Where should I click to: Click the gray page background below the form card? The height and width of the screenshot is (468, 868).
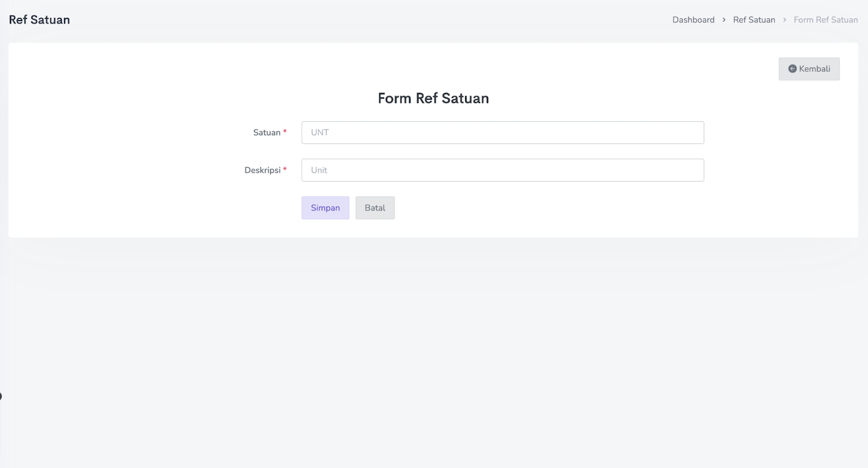(x=434, y=352)
